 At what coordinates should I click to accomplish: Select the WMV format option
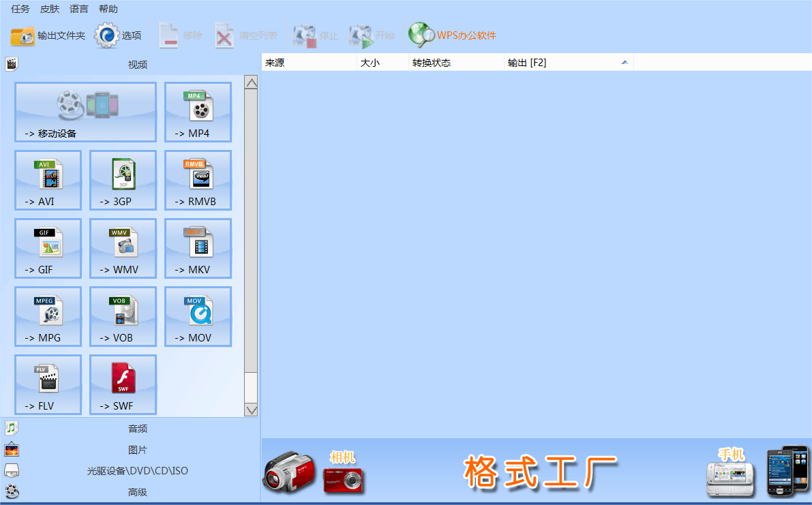123,248
